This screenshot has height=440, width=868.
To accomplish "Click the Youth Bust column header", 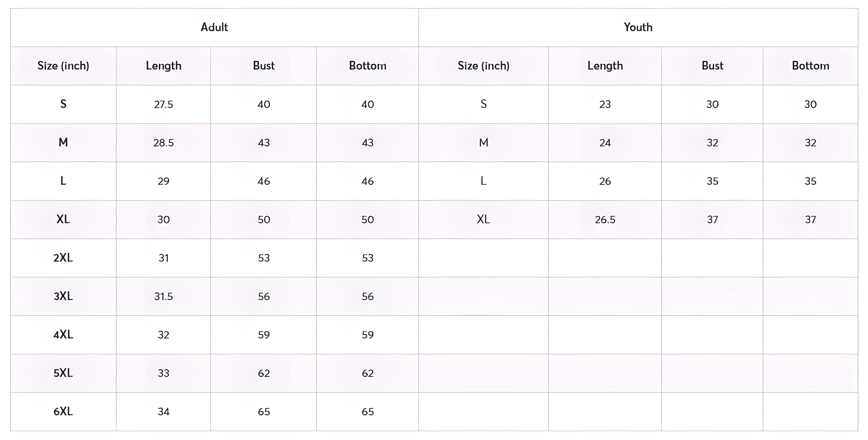I will point(712,65).
